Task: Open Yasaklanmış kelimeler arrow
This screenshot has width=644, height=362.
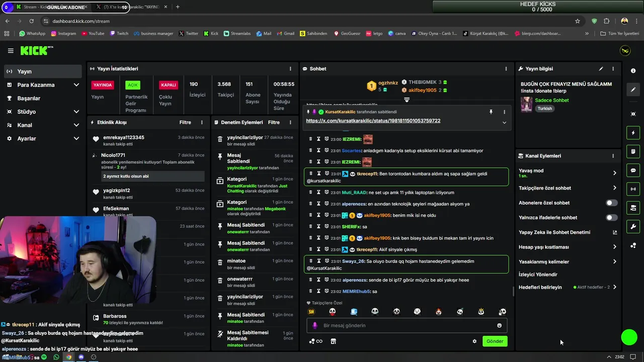Action: point(614,261)
